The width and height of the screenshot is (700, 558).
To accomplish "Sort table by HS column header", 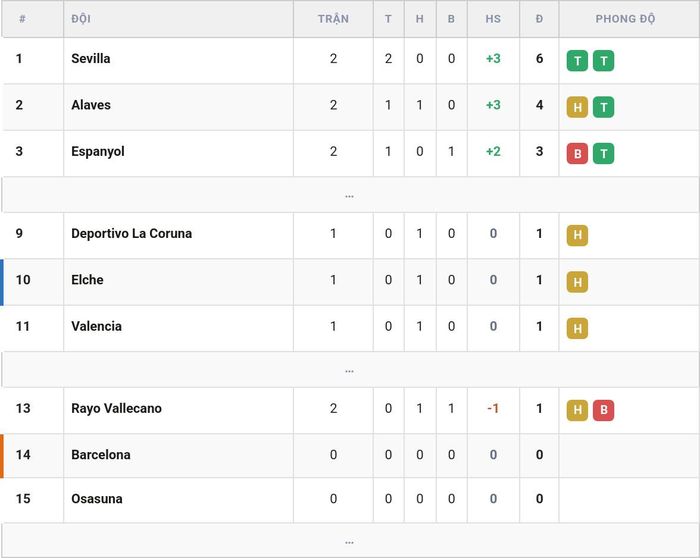I will click(493, 19).
